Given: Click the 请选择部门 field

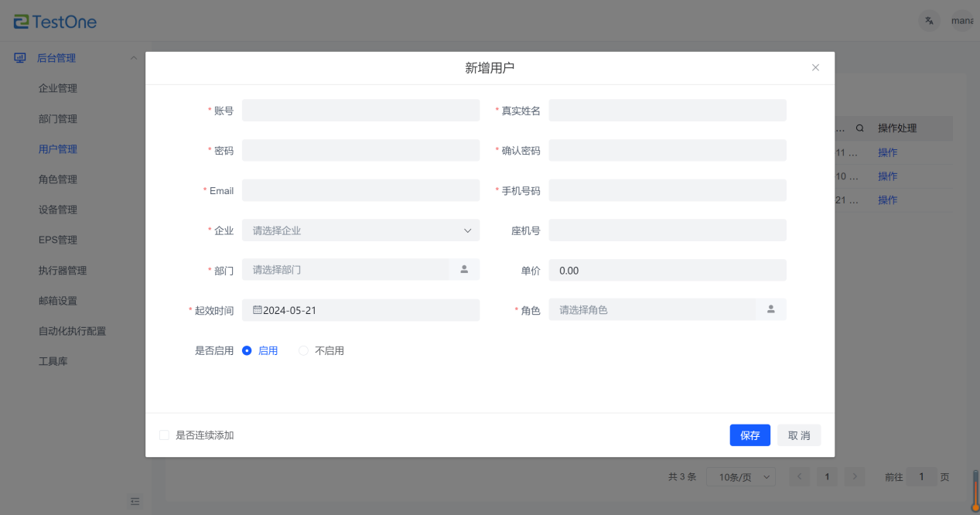Looking at the screenshot, I should pos(346,270).
